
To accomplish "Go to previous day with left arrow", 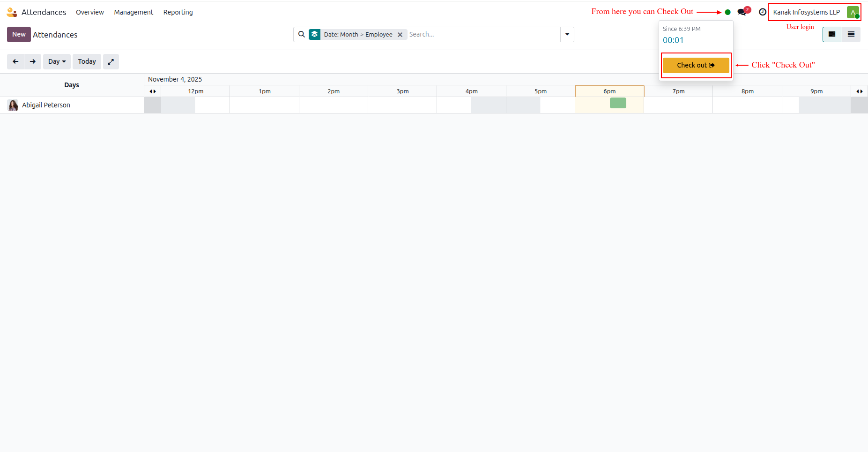I will (15, 61).
